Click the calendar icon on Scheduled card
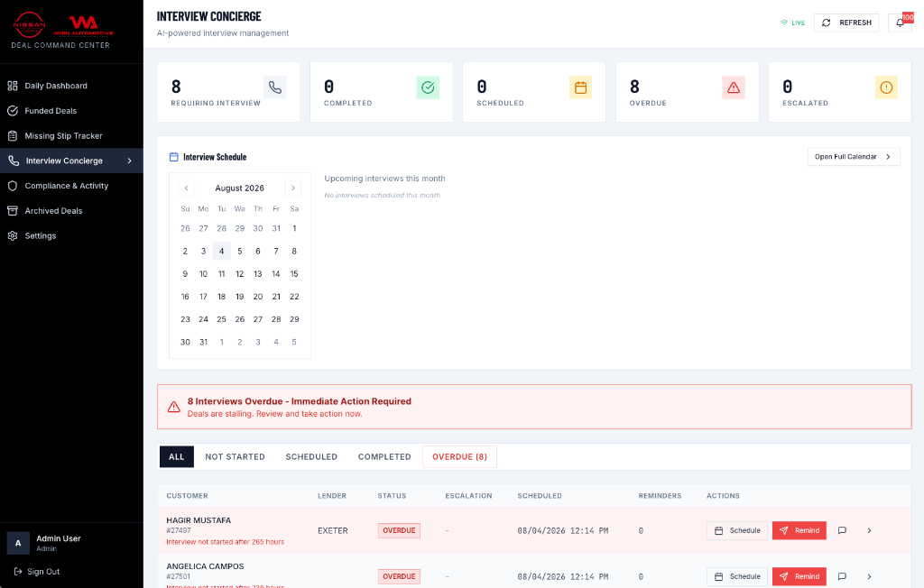Image resolution: width=924 pixels, height=588 pixels. coord(580,87)
